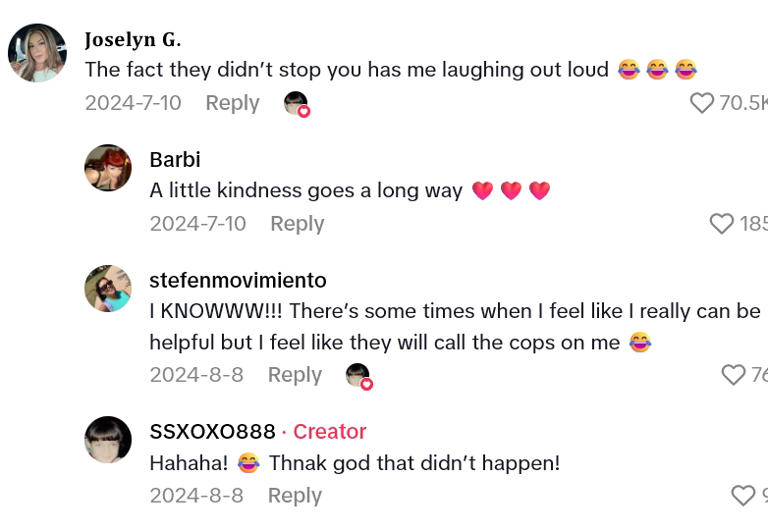Reply to SSXOXO888's comment

point(294,496)
